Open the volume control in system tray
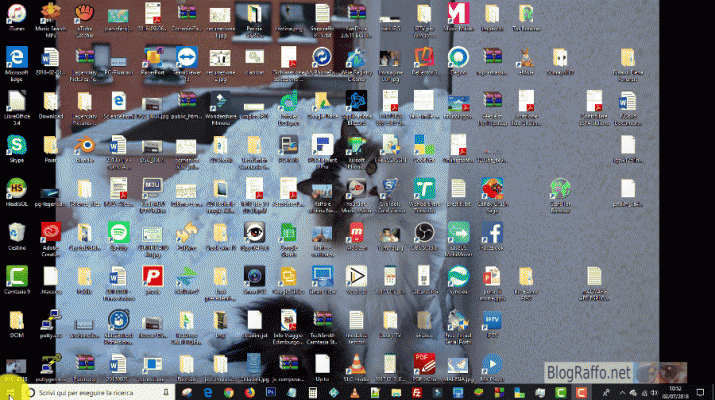The image size is (715, 400). click(654, 392)
